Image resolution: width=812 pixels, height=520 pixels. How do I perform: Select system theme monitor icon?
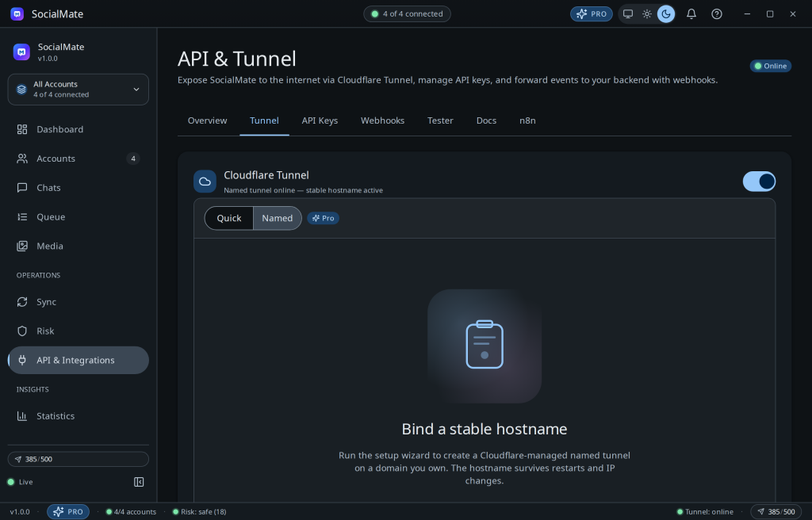coord(628,14)
